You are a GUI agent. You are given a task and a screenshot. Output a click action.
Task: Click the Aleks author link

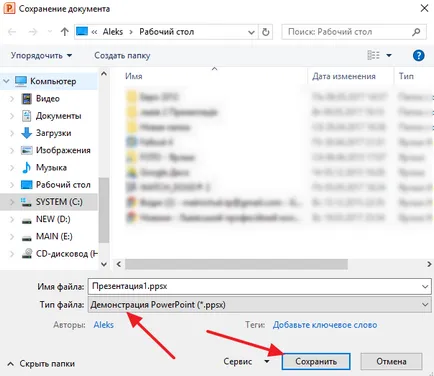point(104,325)
